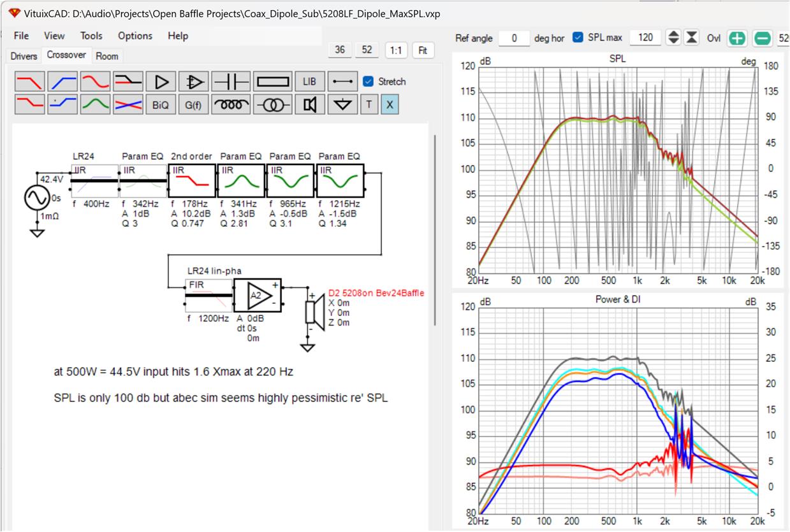Add an operational amplifier component
The width and height of the screenshot is (790, 532).
pyautogui.click(x=194, y=82)
